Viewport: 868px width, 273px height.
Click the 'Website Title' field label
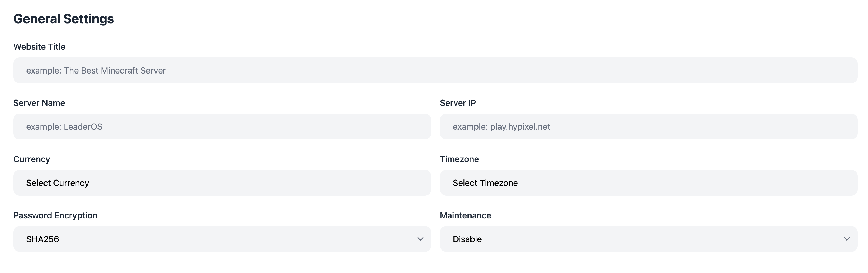[39, 46]
